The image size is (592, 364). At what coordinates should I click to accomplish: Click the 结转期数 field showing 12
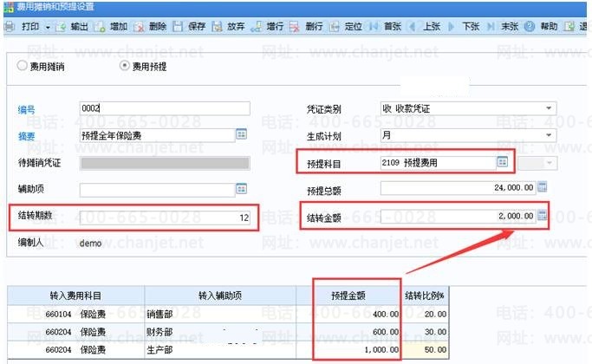click(x=165, y=218)
